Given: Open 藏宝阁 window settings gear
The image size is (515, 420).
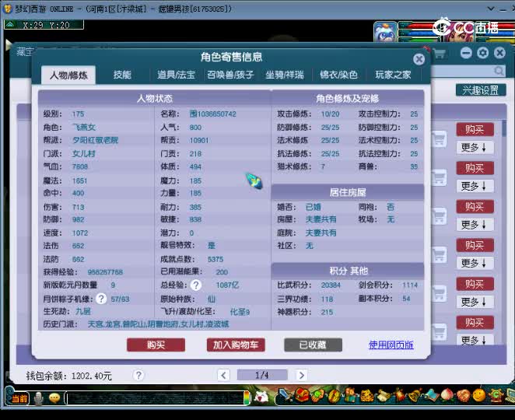Looking at the screenshot, I should [483, 53].
